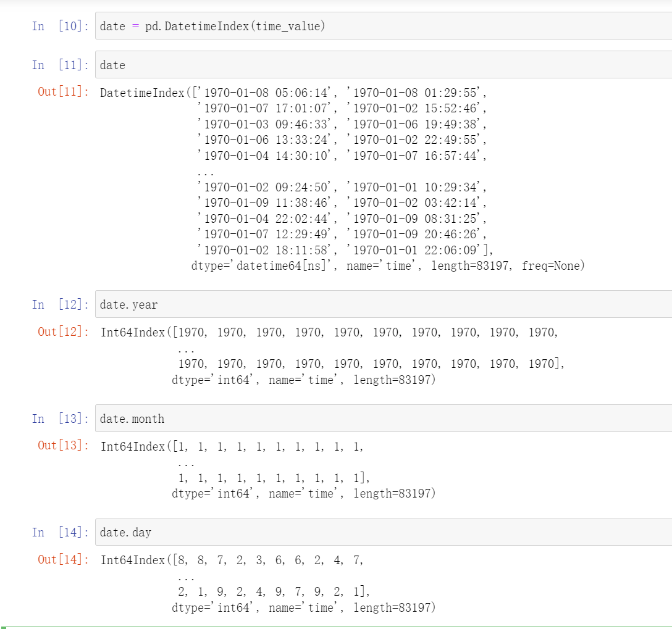This screenshot has width=672, height=629.
Task: Select cell via In [11] prompt
Action: point(60,65)
